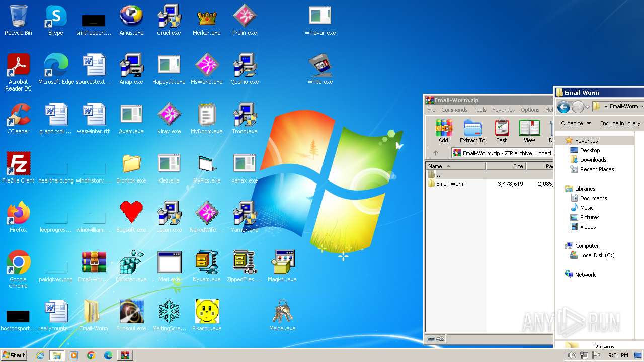Open the Organize dropdown in Explorer

(x=576, y=123)
